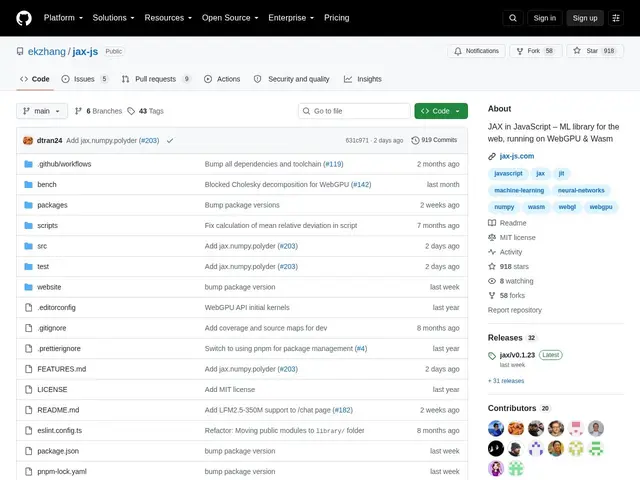Viewport: 640px width, 480px height.
Task: Click the commit hash 631c971
Action: (357, 140)
